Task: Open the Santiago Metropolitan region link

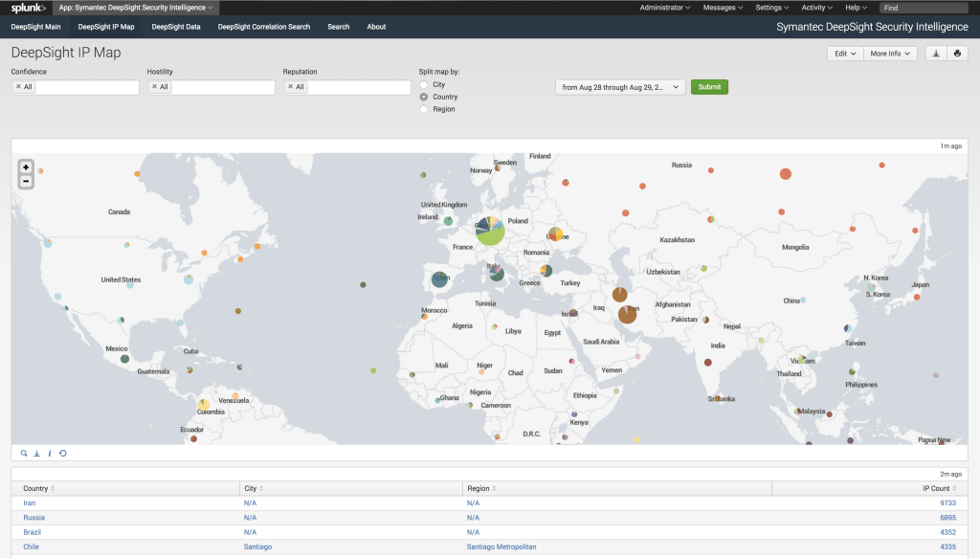Action: click(x=501, y=547)
